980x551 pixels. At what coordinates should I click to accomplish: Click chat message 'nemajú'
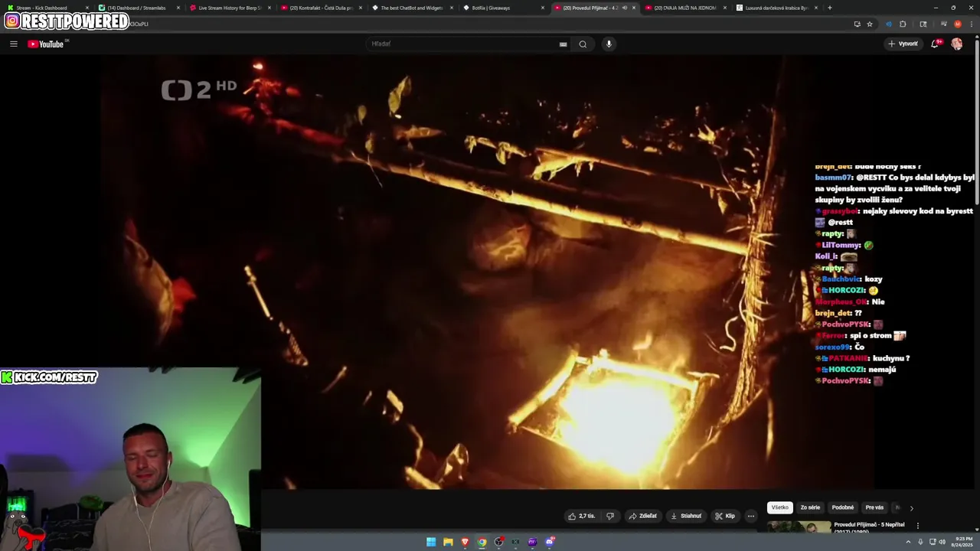point(882,370)
